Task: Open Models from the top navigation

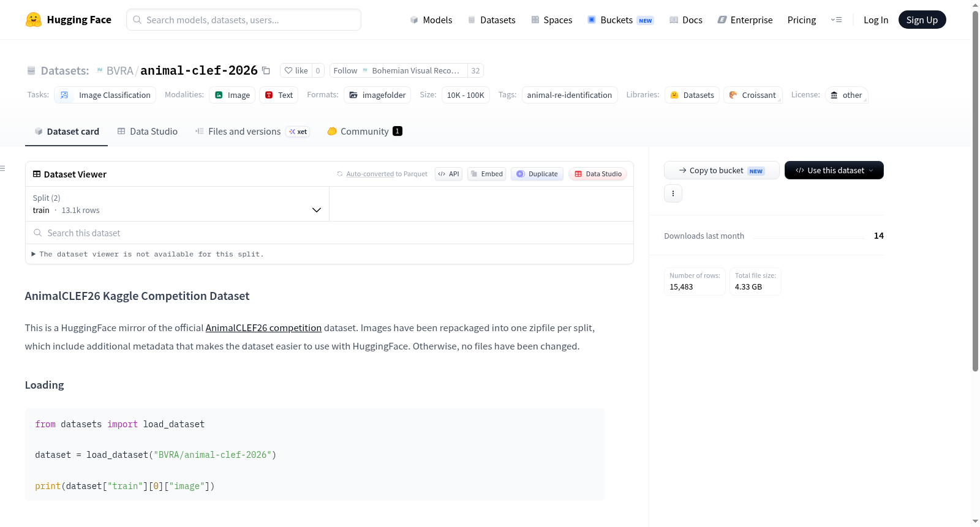Action: pos(431,20)
